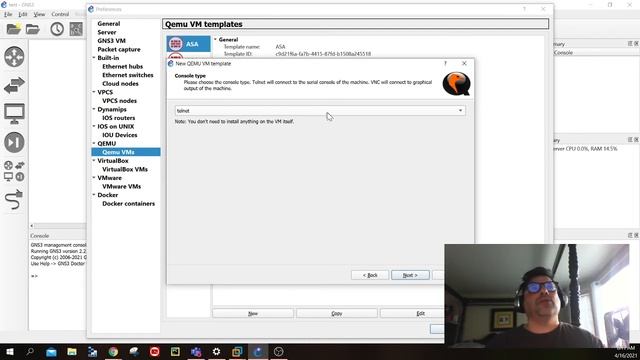
Task: Collapse the Docker tree section
Action: pyautogui.click(x=94, y=195)
